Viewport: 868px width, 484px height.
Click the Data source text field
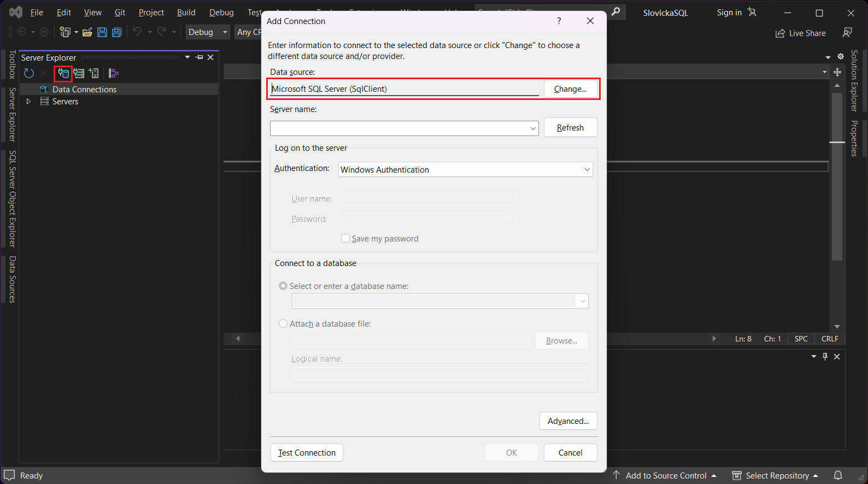[404, 88]
